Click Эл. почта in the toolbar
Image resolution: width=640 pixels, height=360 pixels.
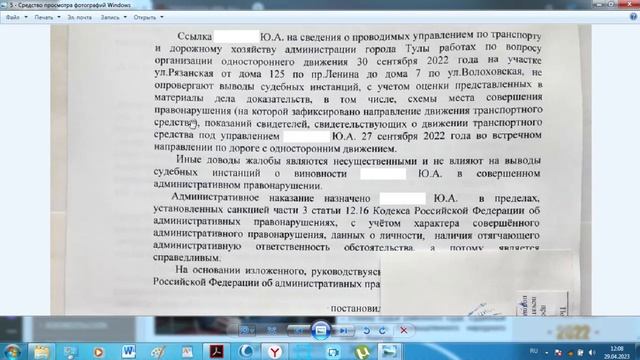pos(80,18)
